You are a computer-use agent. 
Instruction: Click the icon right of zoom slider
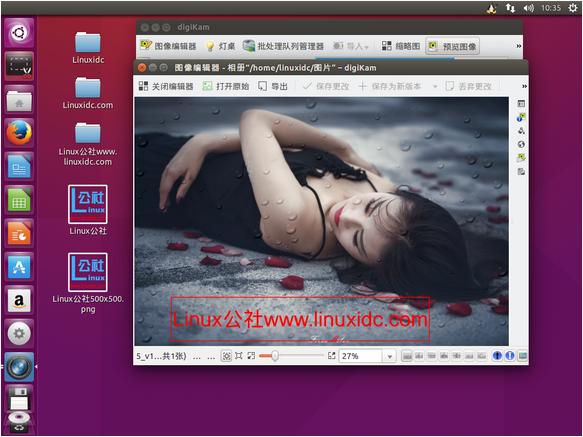pos(332,356)
